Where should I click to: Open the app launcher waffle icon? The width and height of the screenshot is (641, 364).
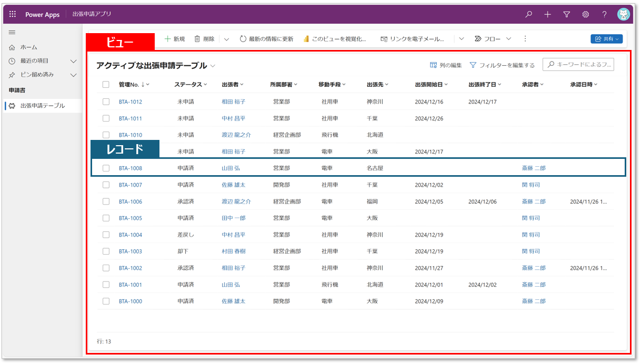pos(13,14)
